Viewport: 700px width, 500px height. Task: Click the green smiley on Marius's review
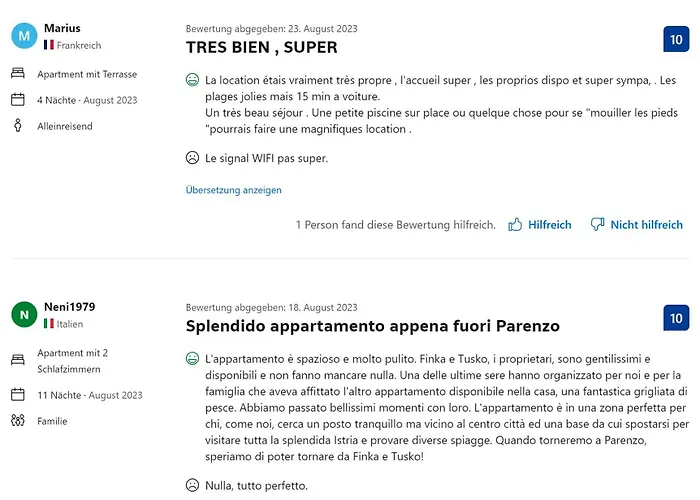click(193, 80)
